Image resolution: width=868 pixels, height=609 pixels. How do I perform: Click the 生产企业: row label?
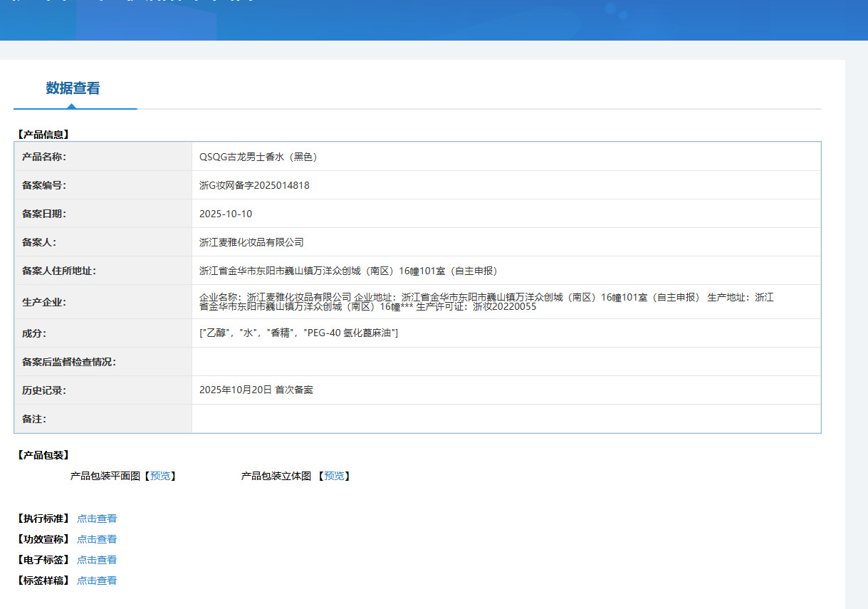click(x=44, y=302)
